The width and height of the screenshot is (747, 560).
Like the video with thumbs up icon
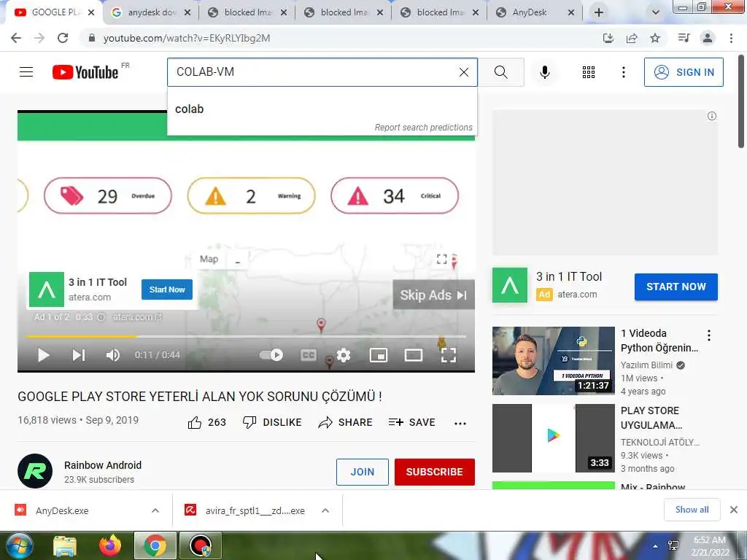[194, 422]
